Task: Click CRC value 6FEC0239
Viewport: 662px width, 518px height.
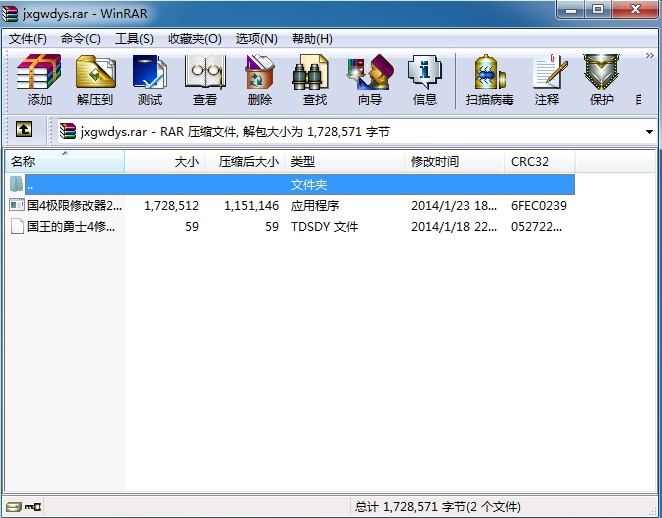Action: pos(539,206)
